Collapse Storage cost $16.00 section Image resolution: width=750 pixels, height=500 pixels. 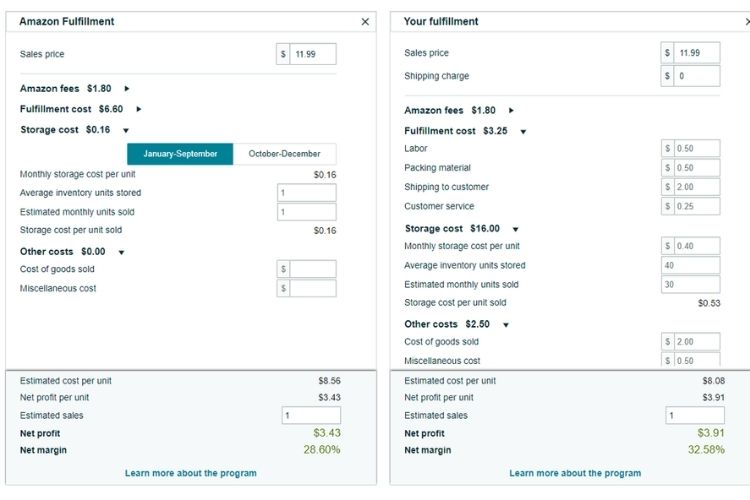pyautogui.click(x=525, y=229)
